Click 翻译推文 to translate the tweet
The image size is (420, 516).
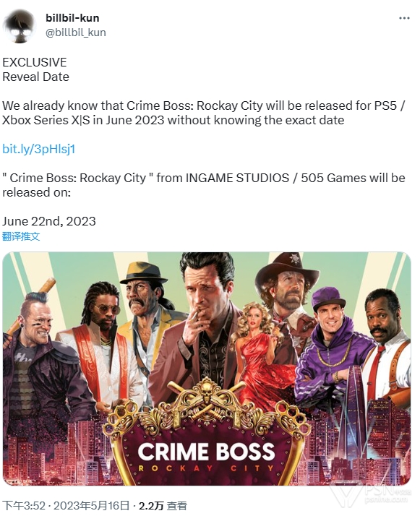(21, 236)
